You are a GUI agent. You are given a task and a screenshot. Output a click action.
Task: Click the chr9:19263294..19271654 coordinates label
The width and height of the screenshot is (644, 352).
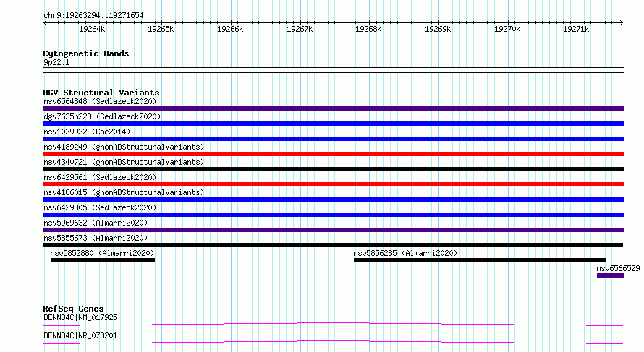[x=93, y=16]
